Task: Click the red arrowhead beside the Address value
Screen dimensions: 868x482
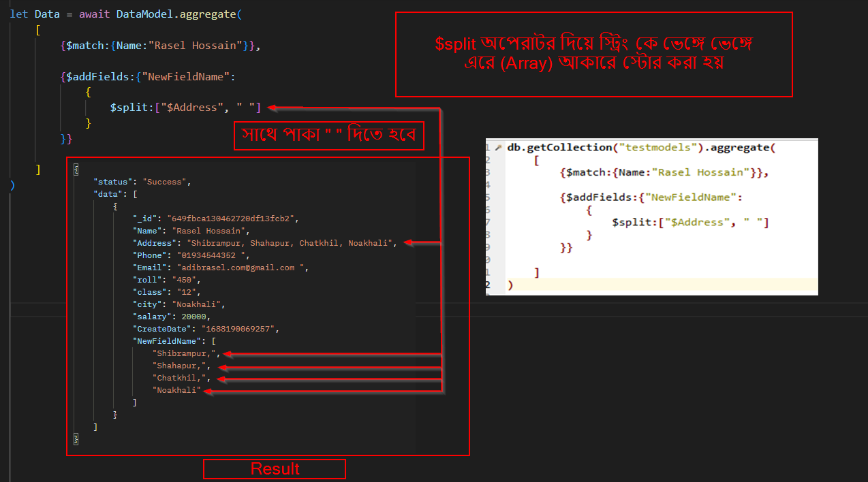Action: click(408, 243)
